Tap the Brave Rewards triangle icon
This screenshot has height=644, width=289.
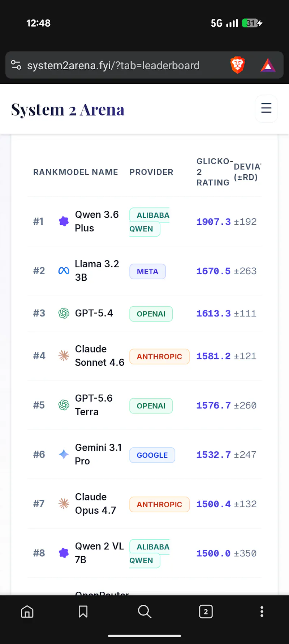click(268, 65)
